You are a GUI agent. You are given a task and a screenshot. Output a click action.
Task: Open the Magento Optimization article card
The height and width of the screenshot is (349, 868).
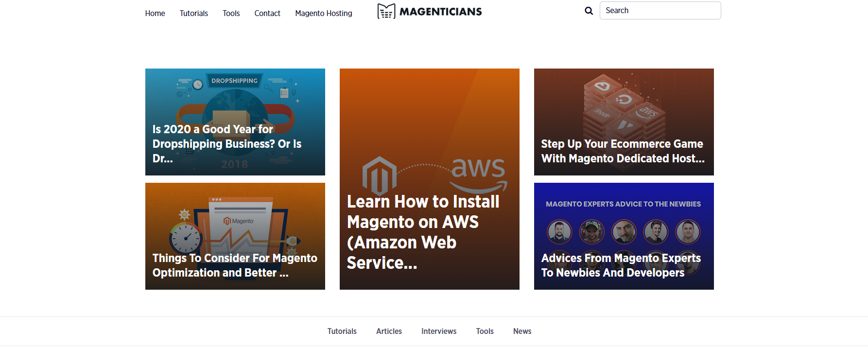coord(235,236)
